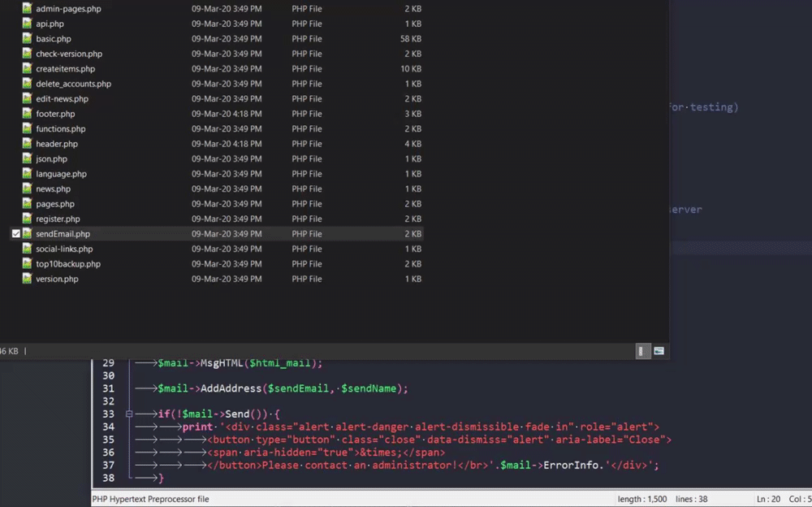Collapse the code fold on line 33
812x507 pixels.
[130, 414]
